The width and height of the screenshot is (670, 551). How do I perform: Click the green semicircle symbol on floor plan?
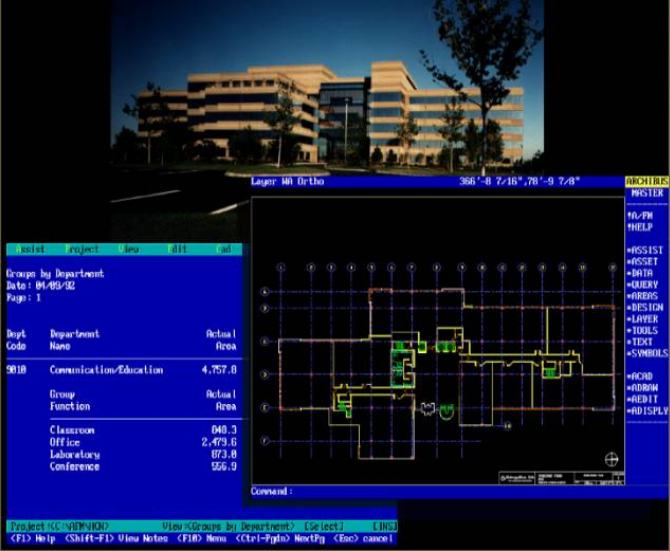coord(446,411)
